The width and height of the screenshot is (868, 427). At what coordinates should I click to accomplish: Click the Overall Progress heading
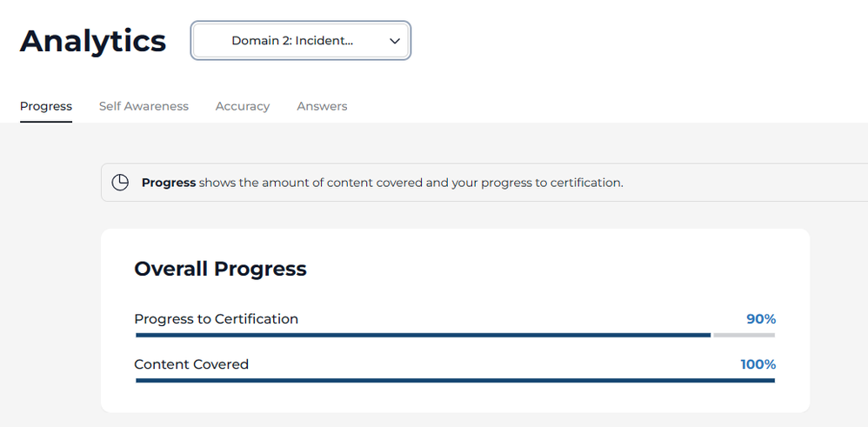(x=220, y=269)
